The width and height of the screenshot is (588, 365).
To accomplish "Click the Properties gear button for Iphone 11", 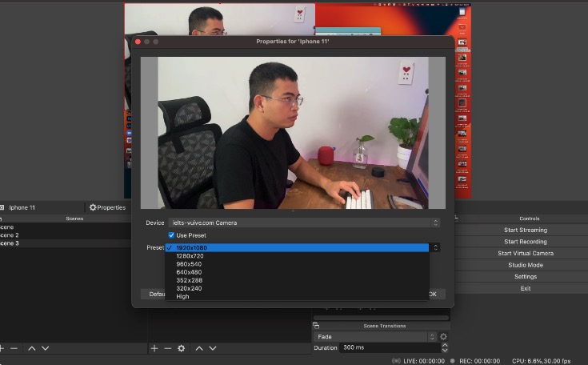I will click(x=107, y=207).
